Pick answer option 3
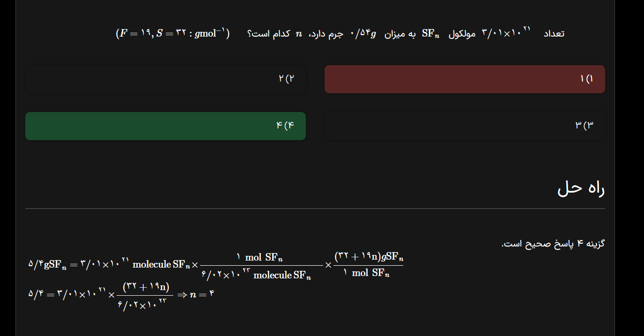Screen dimensions: 644x336 465,126
